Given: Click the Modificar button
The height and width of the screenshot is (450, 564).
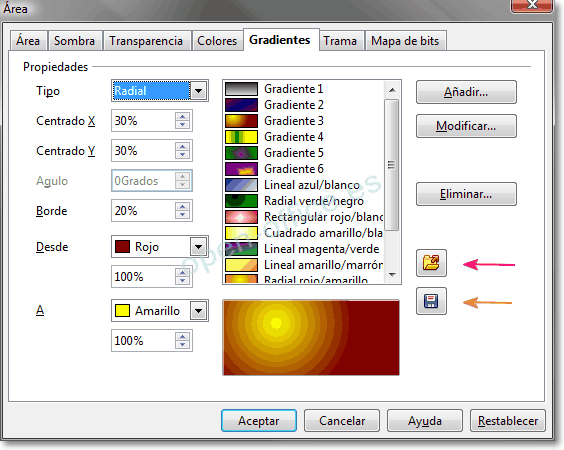Looking at the screenshot, I should [x=466, y=126].
